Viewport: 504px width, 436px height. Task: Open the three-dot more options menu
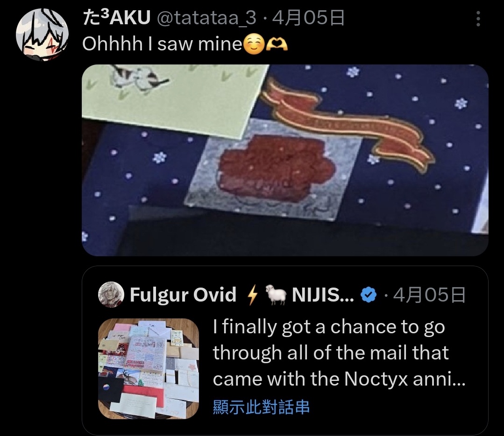pyautogui.click(x=478, y=19)
